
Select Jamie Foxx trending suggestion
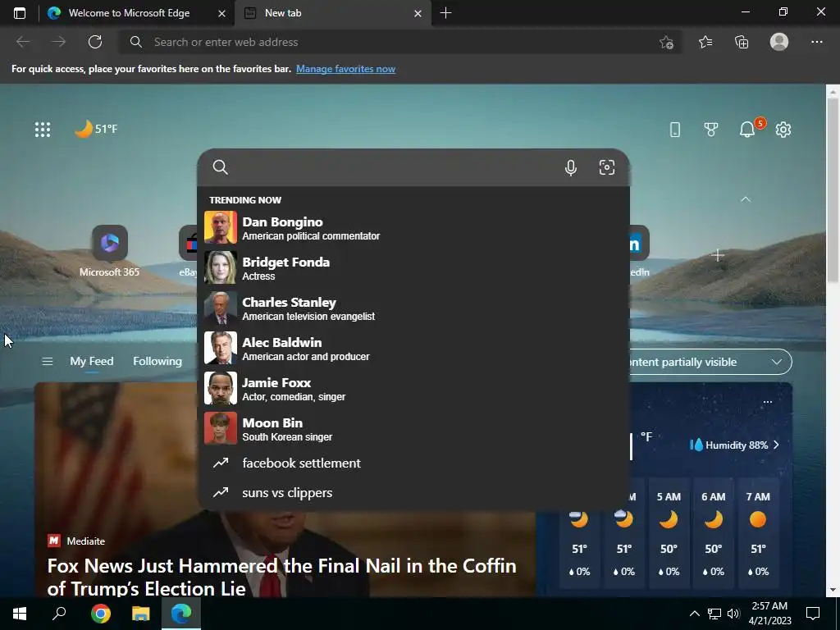tap(413, 388)
